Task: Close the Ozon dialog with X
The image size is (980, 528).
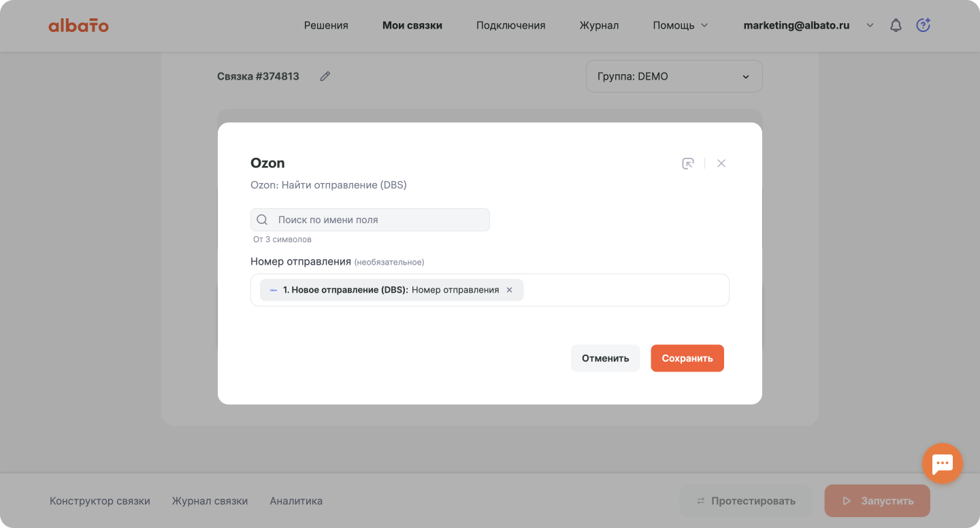Action: [x=721, y=163]
